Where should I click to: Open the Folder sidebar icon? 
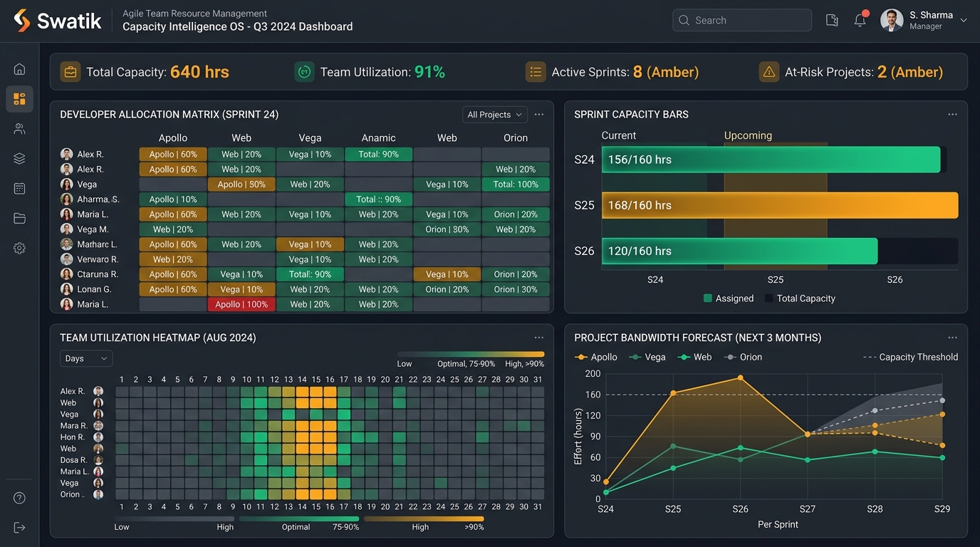tap(19, 219)
